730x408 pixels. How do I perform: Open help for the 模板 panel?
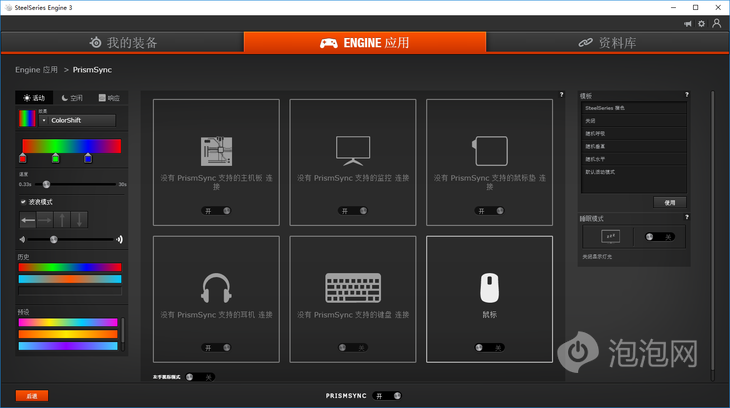tap(686, 95)
